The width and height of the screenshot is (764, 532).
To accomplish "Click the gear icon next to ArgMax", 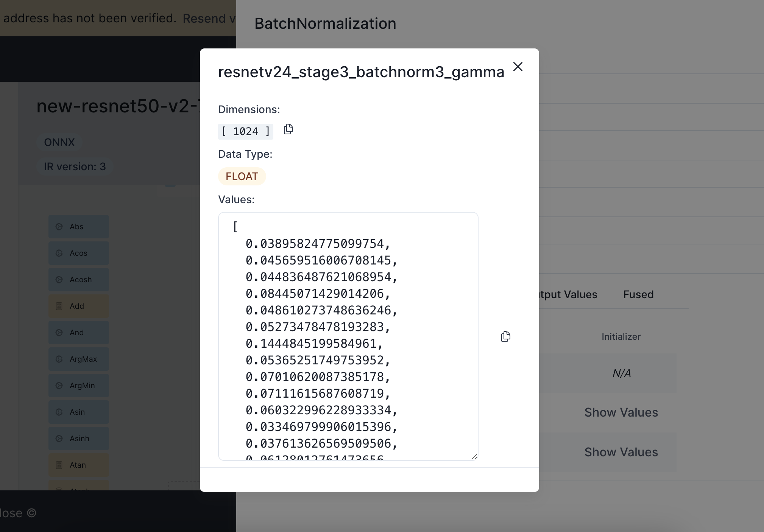I will pyautogui.click(x=59, y=359).
